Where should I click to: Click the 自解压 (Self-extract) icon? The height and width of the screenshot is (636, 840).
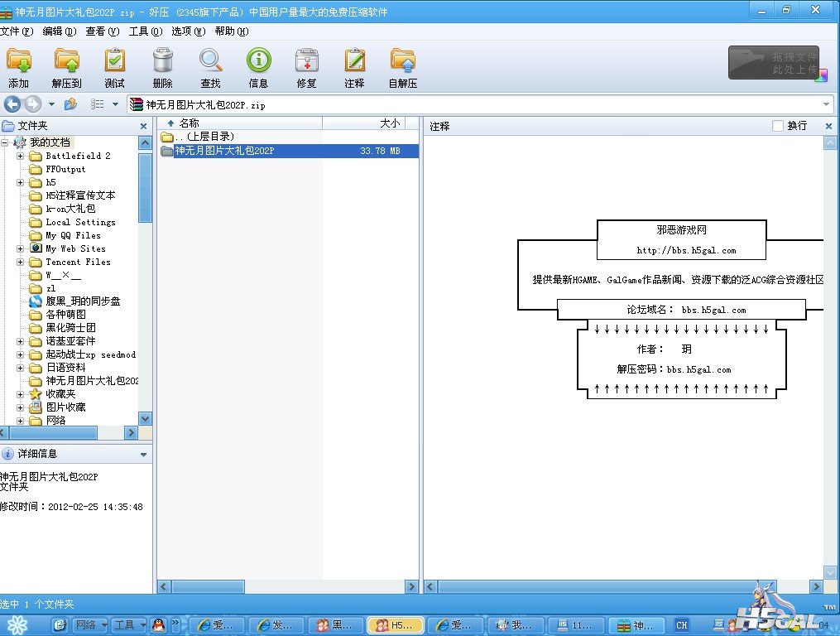[x=403, y=61]
